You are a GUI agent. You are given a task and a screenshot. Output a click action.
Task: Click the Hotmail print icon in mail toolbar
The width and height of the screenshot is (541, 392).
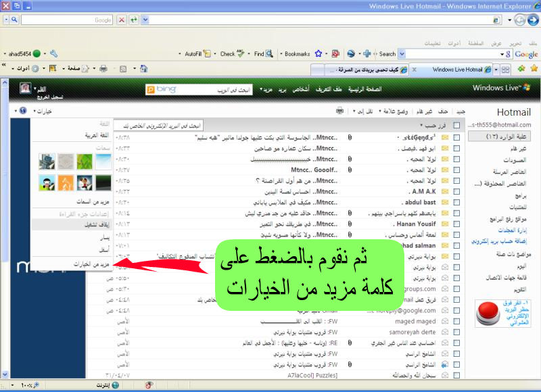340,111
